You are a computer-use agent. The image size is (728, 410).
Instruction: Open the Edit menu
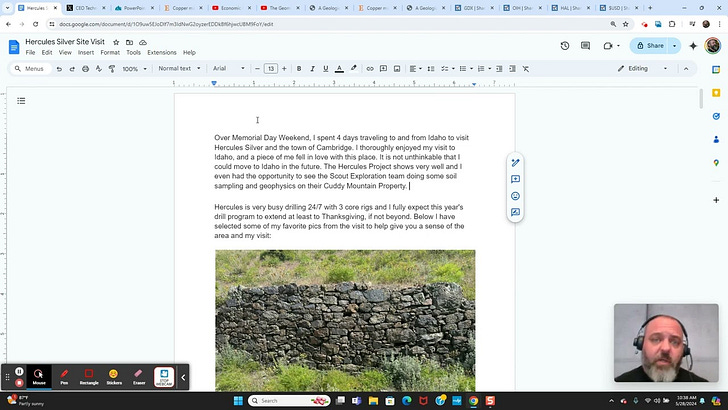[x=47, y=52]
